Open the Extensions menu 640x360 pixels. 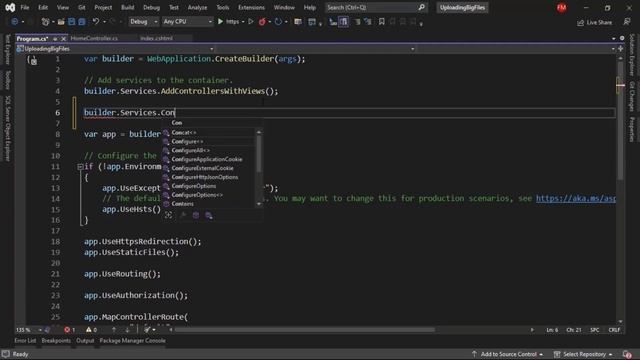251,7
